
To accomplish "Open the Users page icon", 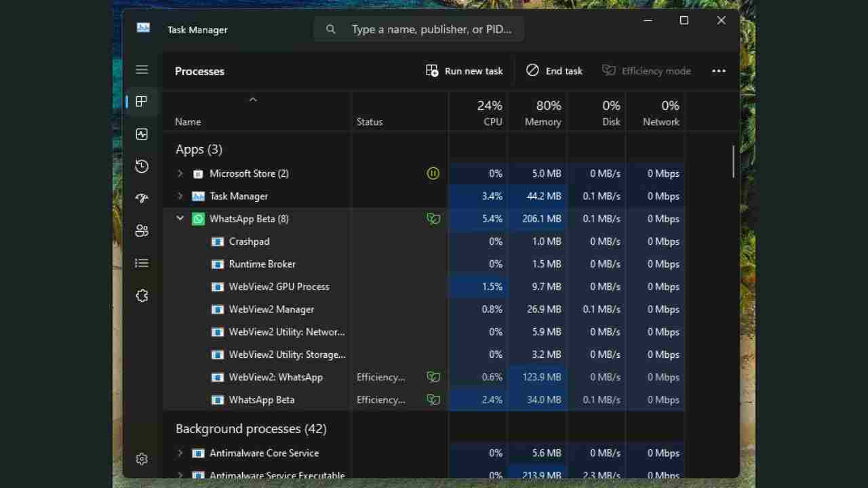I will 142,230.
